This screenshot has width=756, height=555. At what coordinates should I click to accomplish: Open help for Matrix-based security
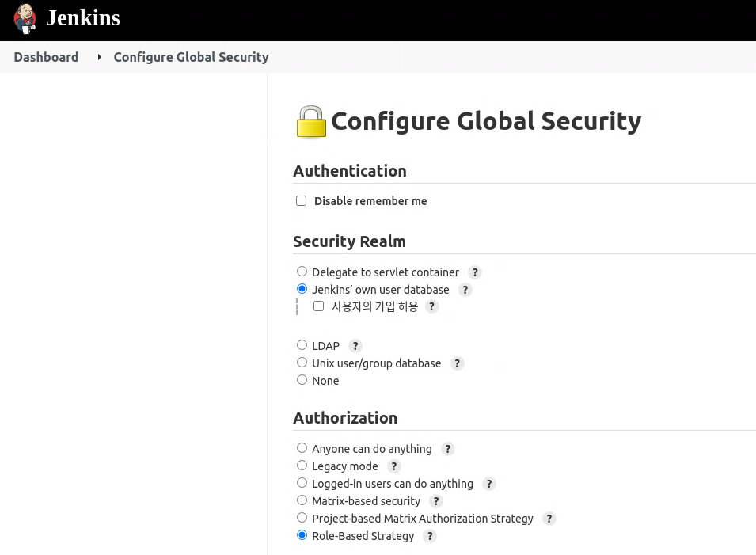[435, 501]
